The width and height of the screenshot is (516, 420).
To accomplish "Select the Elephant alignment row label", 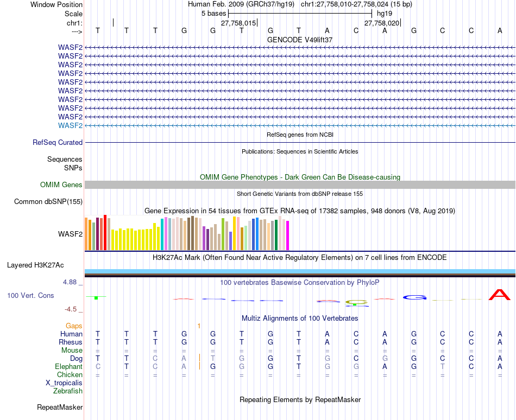I will [69, 366].
